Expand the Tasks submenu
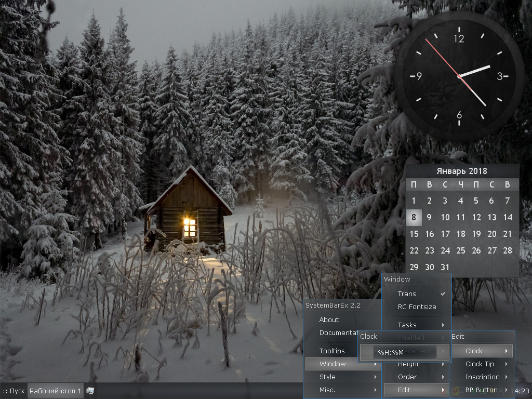This screenshot has height=399, width=532. point(417,325)
